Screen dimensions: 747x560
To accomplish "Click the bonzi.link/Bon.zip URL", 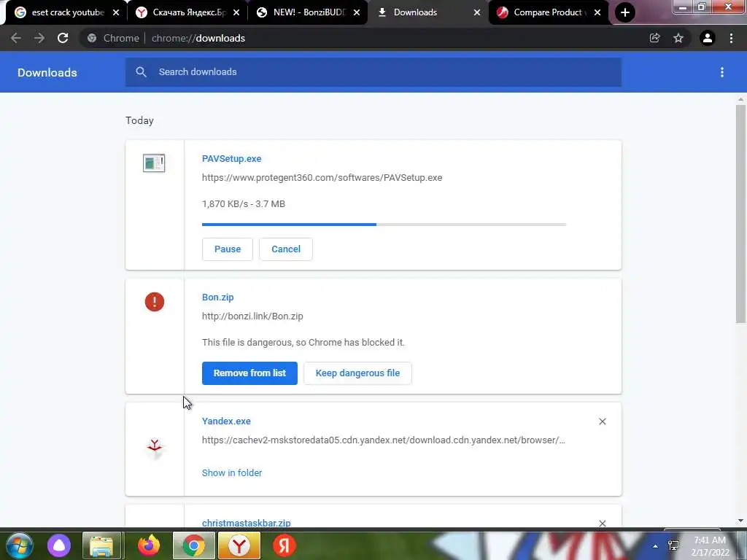I will tap(252, 316).
